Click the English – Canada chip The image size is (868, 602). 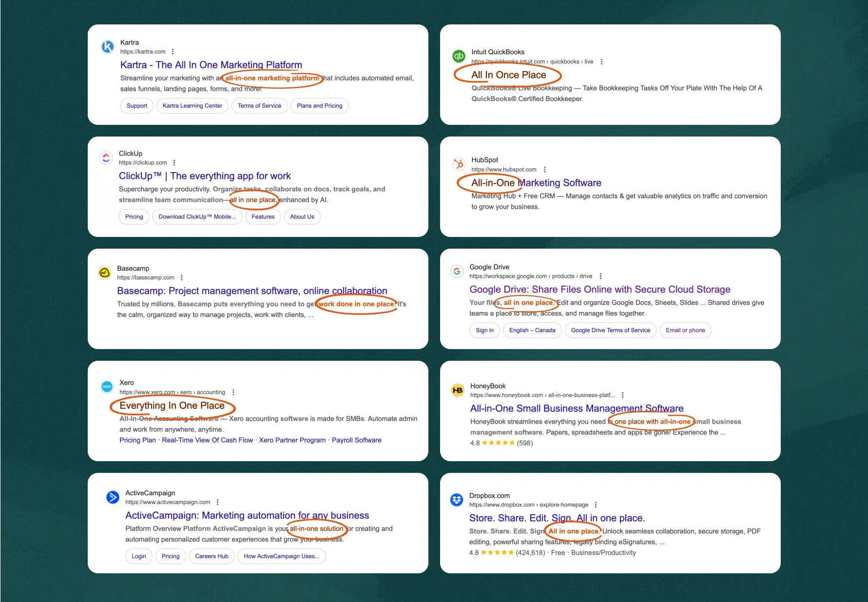coord(532,330)
